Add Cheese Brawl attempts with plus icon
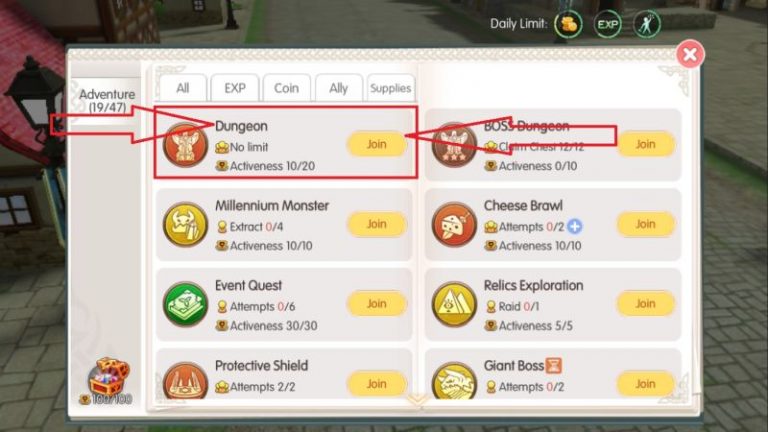This screenshot has height=432, width=768. [x=575, y=227]
